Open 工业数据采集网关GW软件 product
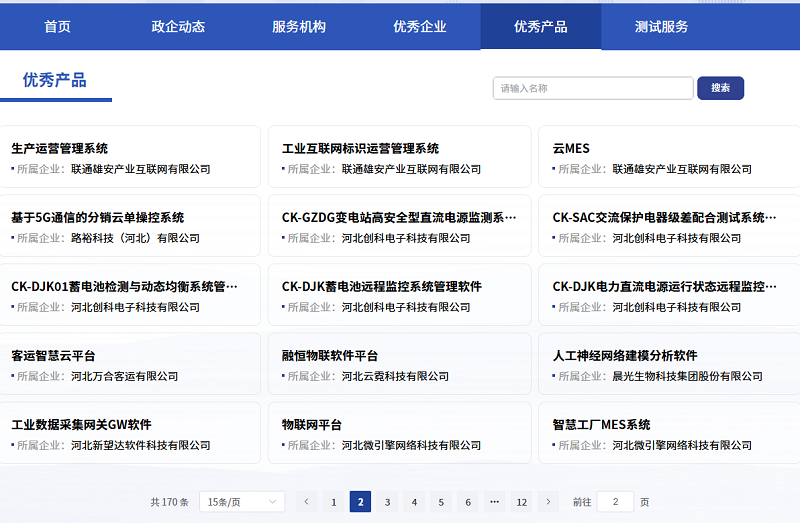The width and height of the screenshot is (800, 523). [x=130, y=433]
